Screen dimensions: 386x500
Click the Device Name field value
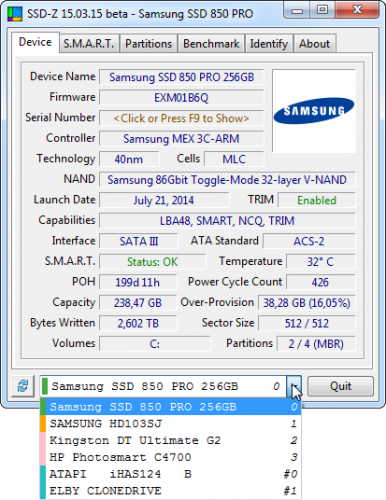click(181, 77)
